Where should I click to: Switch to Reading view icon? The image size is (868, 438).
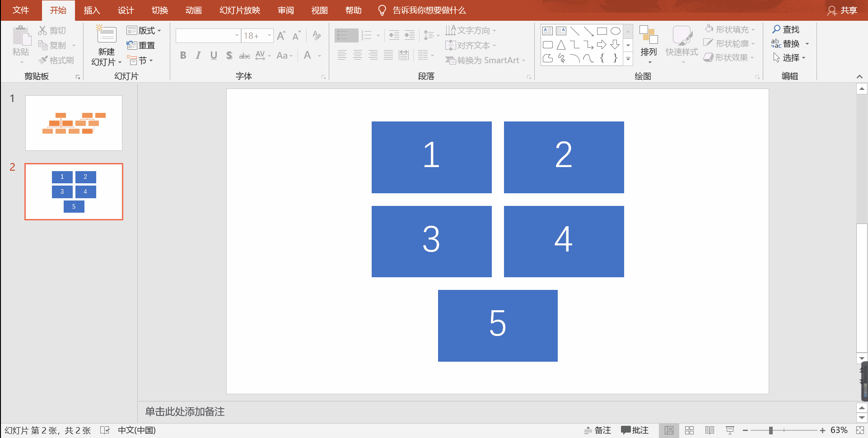click(x=709, y=430)
